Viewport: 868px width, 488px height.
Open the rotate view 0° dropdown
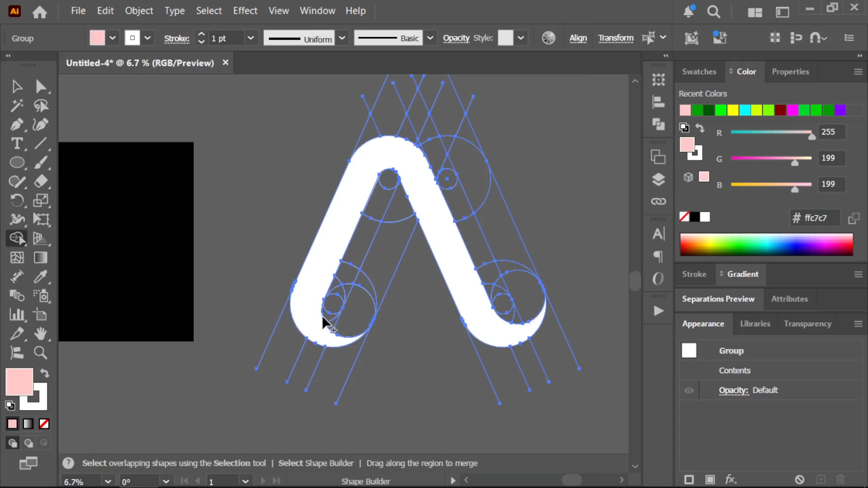166,481
